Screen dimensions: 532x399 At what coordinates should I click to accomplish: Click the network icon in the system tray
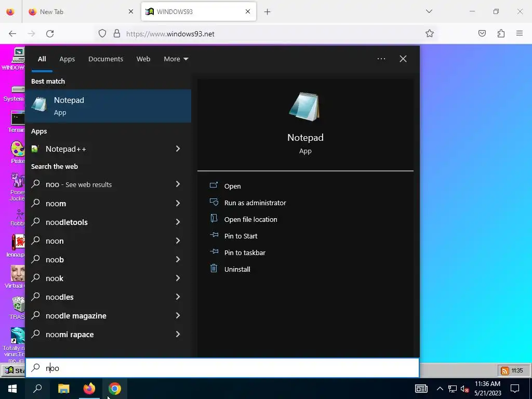pyautogui.click(x=453, y=389)
